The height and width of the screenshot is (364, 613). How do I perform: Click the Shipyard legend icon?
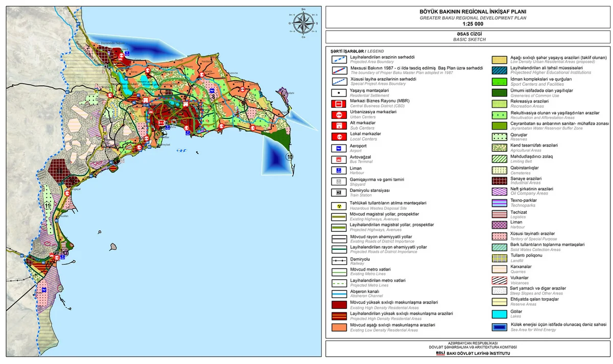(339, 181)
